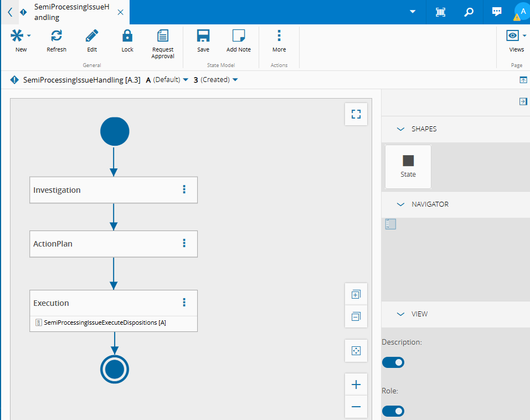
Task: Toggle the Description switch
Action: click(393, 362)
